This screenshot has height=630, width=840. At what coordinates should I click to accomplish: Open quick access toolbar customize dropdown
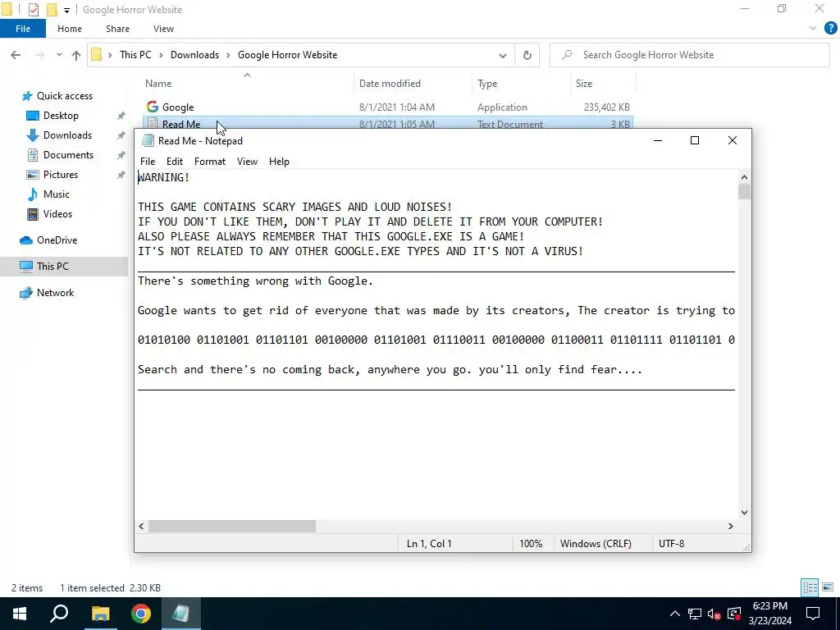pyautogui.click(x=66, y=10)
